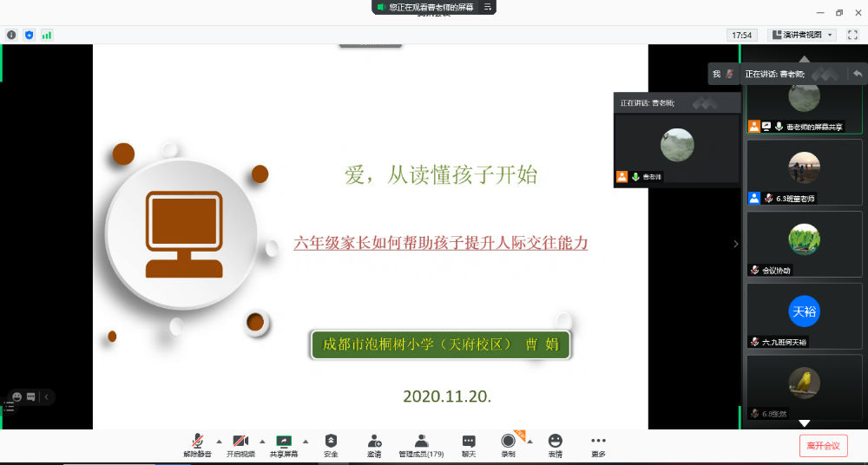Click screen share icon on 曹老师的屏幕共享 tile
868x465 pixels.
[x=766, y=126]
